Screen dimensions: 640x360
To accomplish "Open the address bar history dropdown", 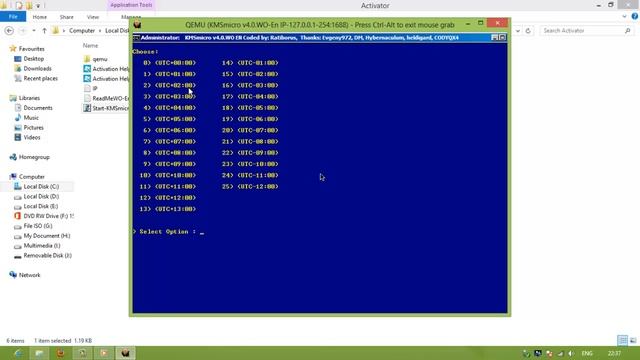I will point(518,31).
